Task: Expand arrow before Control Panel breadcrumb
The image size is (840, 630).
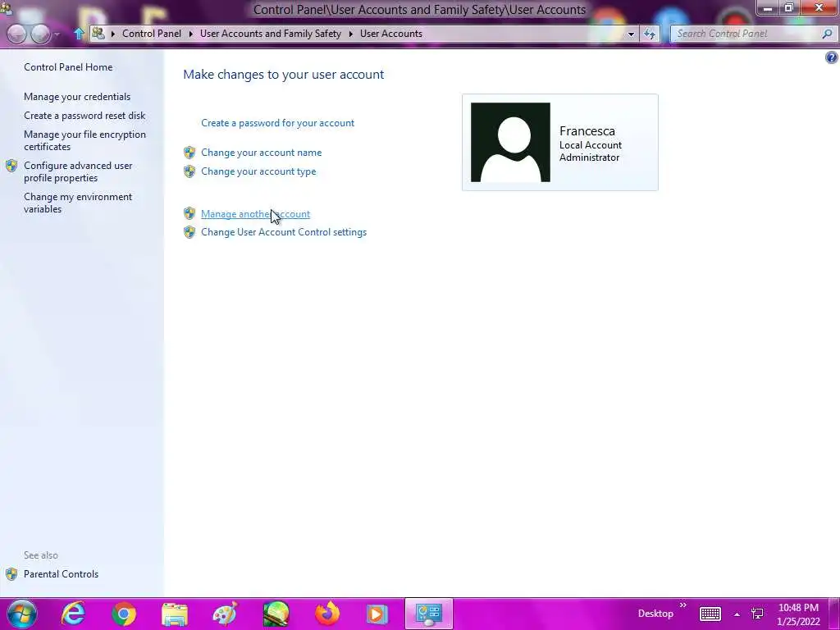Action: coord(113,34)
